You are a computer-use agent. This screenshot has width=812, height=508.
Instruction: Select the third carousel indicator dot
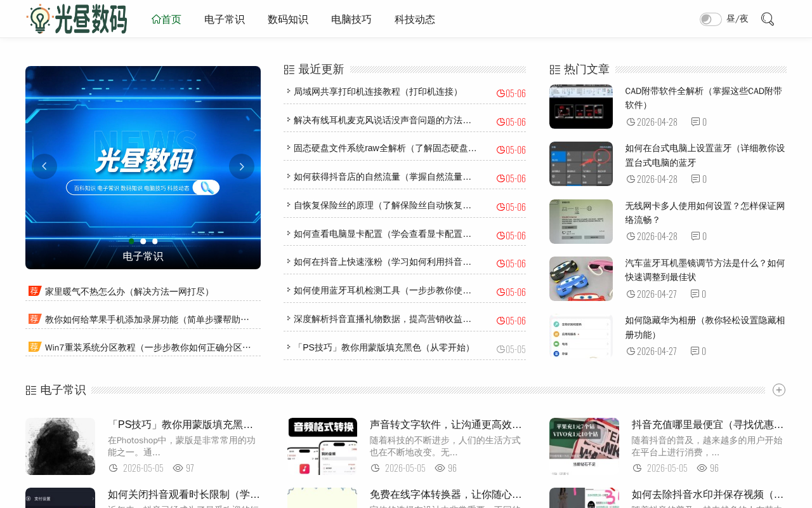tap(155, 241)
